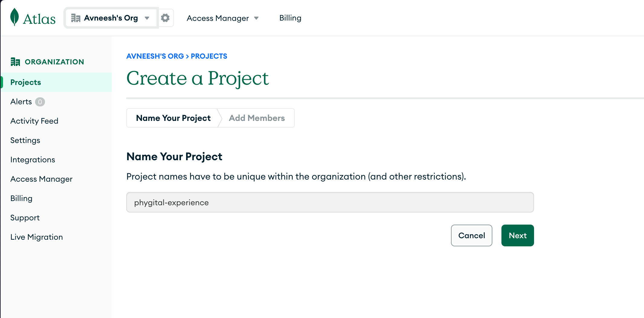Open organization settings via the gear icon
644x318 pixels.
point(166,18)
